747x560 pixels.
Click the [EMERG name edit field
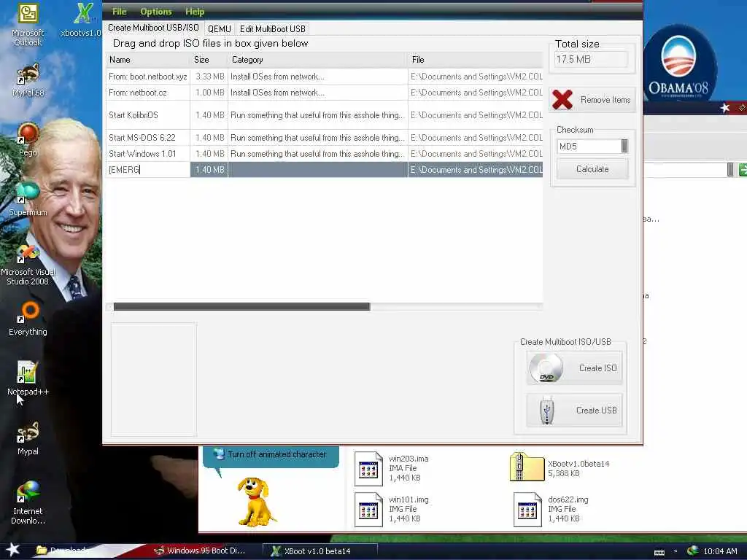pyautogui.click(x=147, y=169)
